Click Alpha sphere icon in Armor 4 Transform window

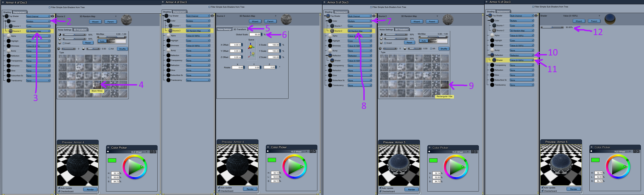click(x=168, y=35)
